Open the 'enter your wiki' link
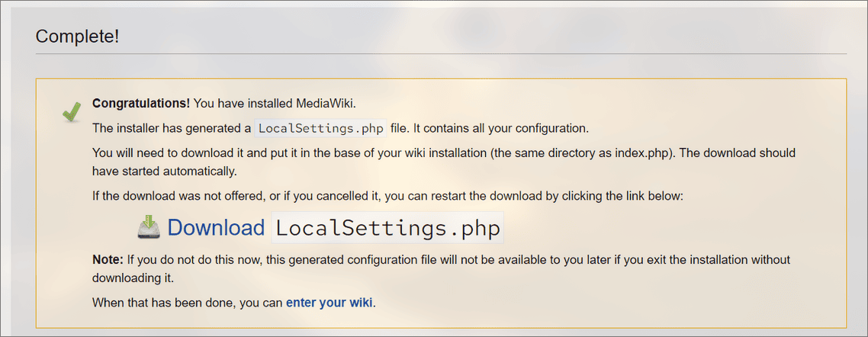The width and height of the screenshot is (868, 337). (330, 303)
